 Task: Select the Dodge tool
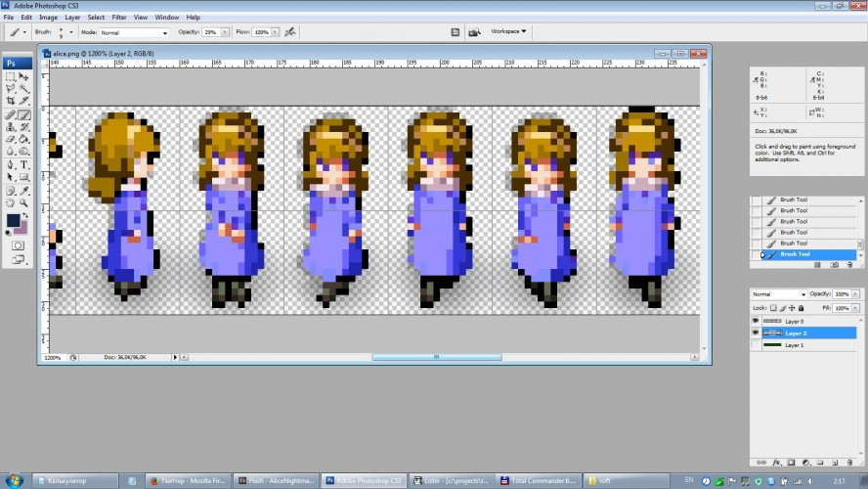coord(23,152)
